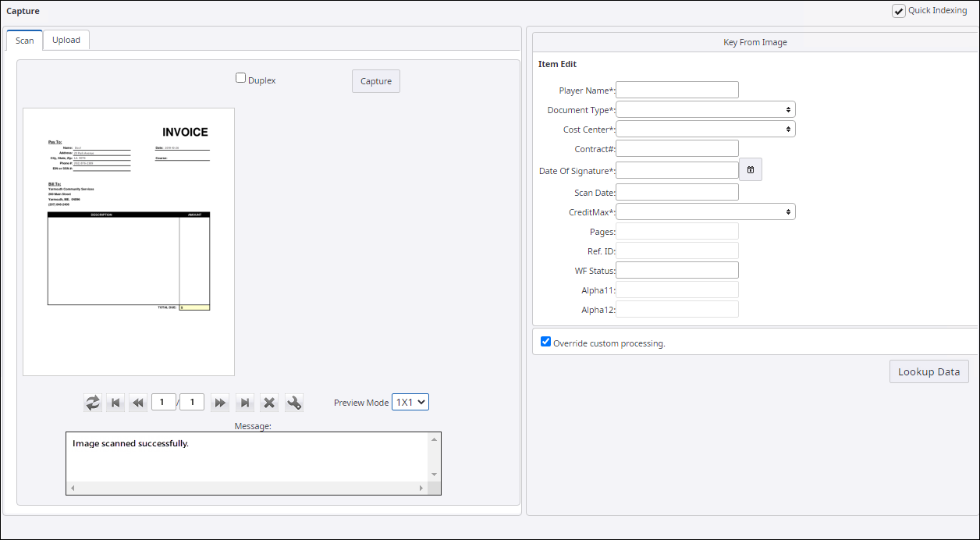Screen dimensions: 980x540
Task: Click the Player Name input field
Action: pos(676,91)
